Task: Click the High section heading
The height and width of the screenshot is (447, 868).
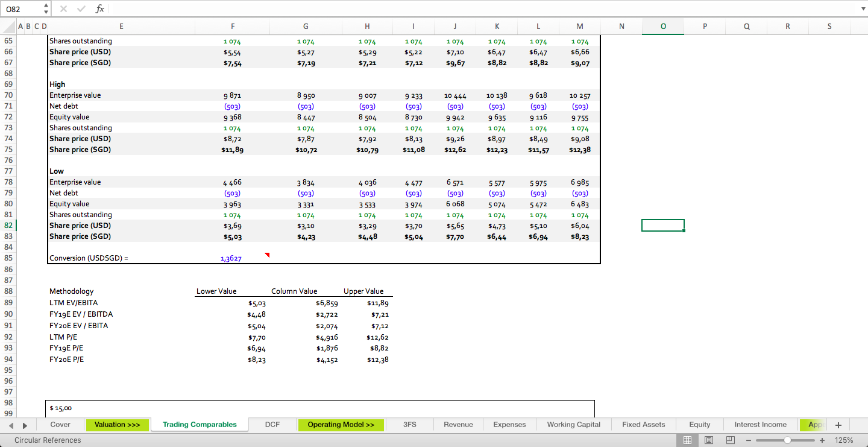Action: [57, 84]
